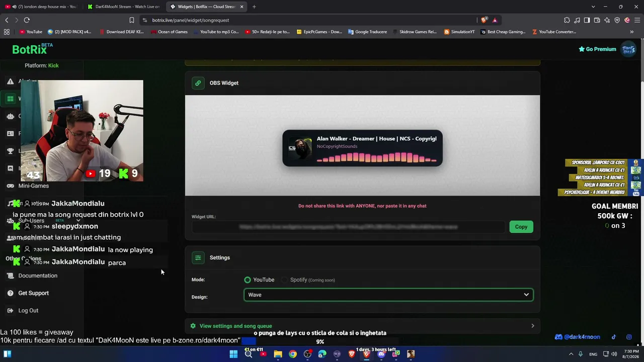
Task: Open the Alerts sidebar triangle icon
Action: click(x=10, y=81)
